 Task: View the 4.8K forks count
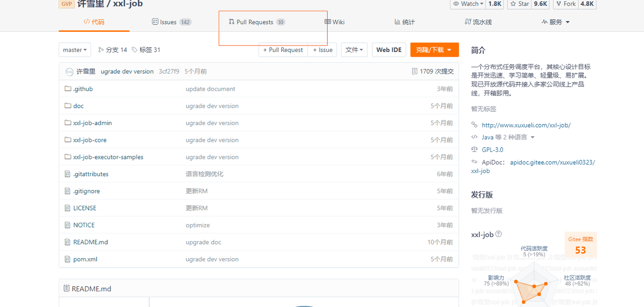[x=587, y=4]
